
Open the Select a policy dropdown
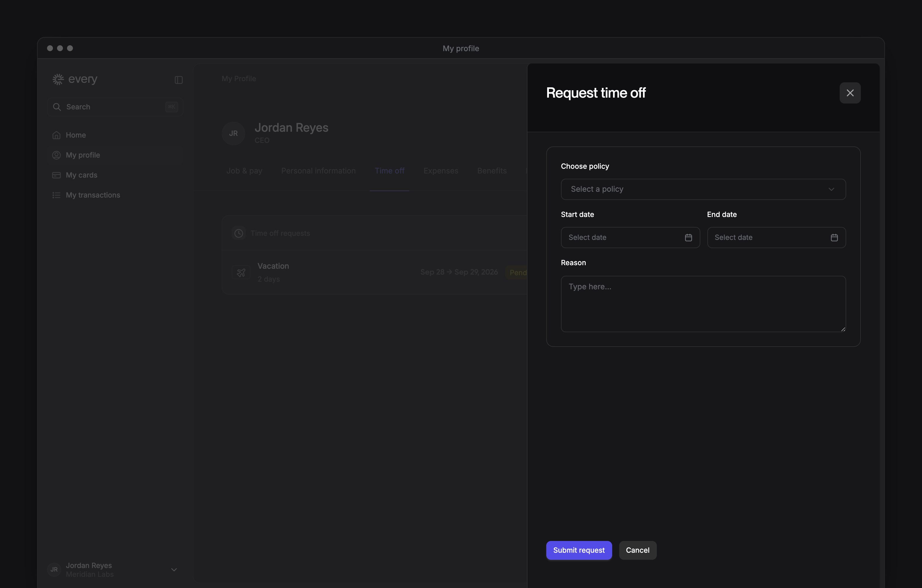click(x=703, y=189)
